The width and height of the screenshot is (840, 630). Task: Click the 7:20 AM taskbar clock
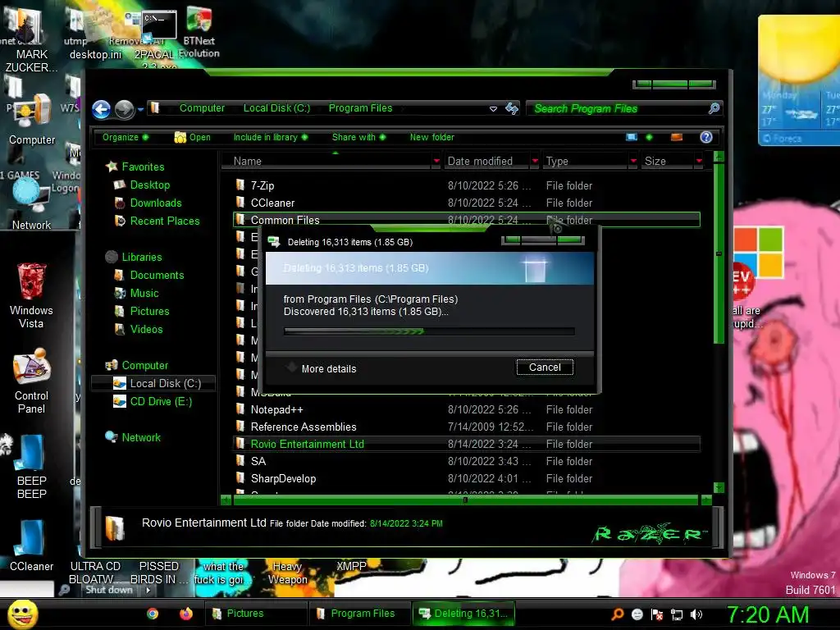point(767,614)
